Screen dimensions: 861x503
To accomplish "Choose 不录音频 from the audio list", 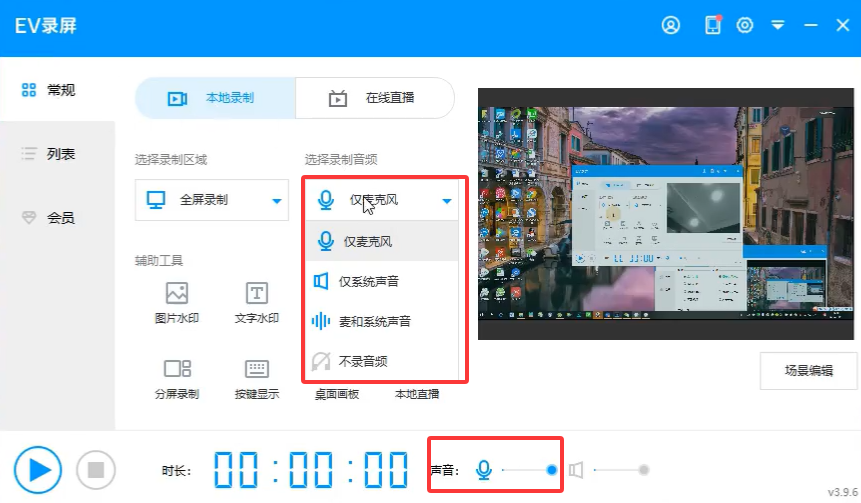I will 382,361.
